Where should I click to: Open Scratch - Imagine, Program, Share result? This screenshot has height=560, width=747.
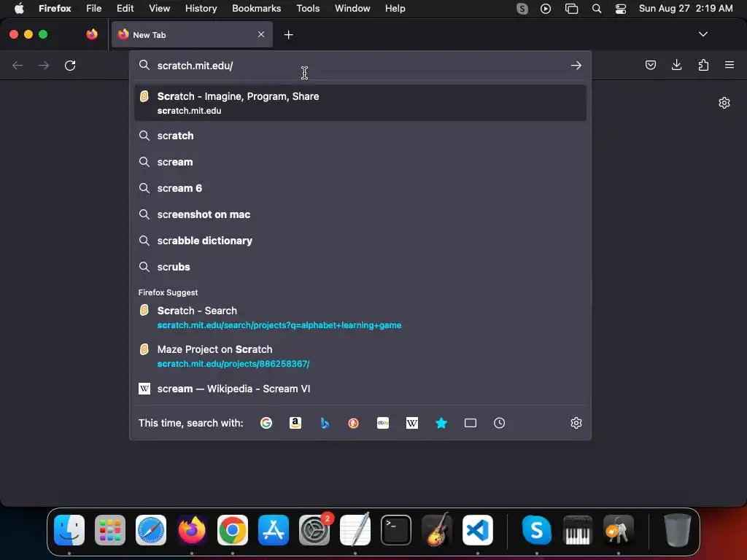coord(360,103)
